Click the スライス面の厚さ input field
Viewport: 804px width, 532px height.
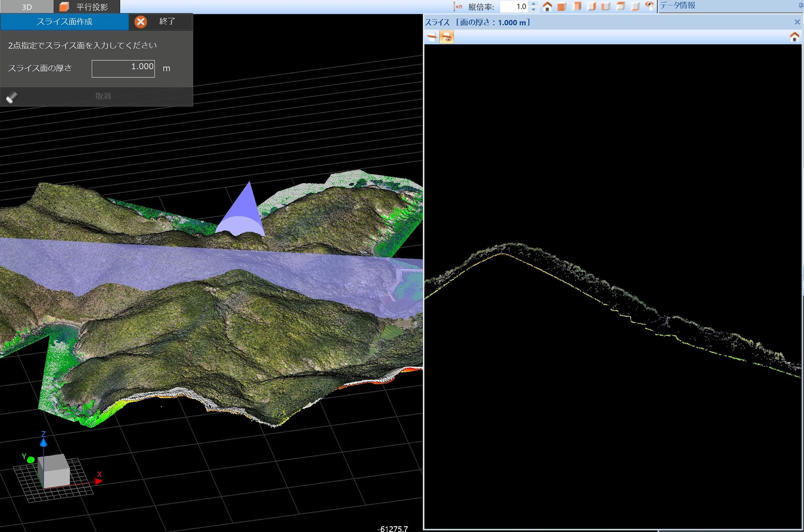point(123,69)
